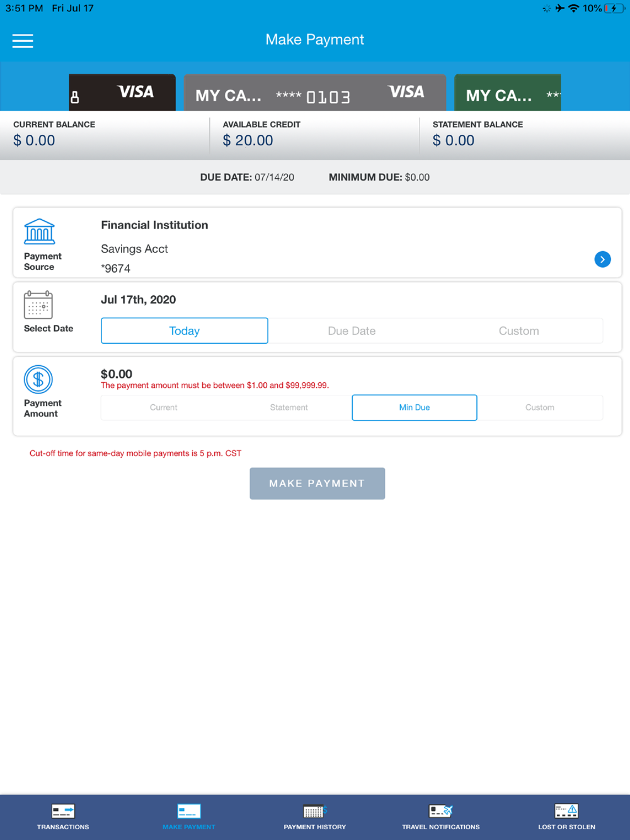Tap the cut-off time notice text
630x840 pixels.
135,453
